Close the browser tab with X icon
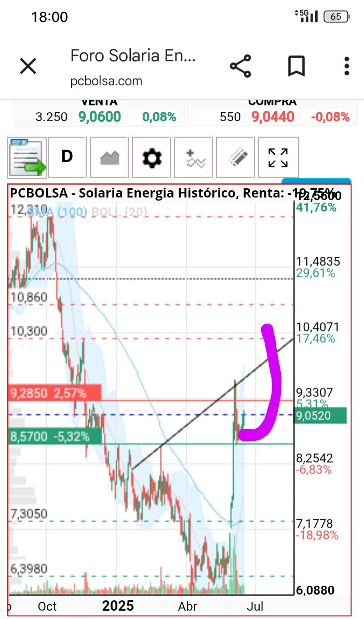Viewport: 364px width, 619px height. point(28,66)
